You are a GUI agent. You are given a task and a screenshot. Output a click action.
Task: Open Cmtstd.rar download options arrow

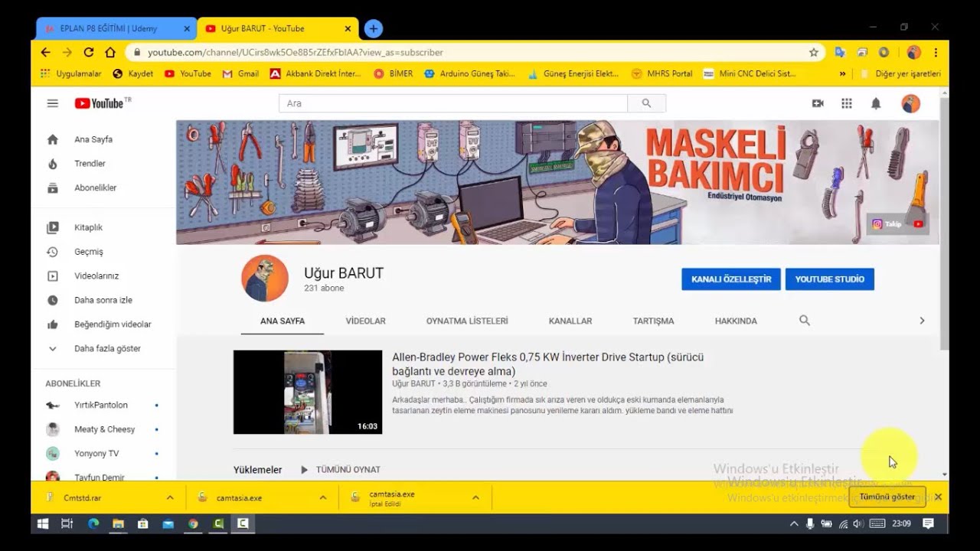tap(170, 497)
